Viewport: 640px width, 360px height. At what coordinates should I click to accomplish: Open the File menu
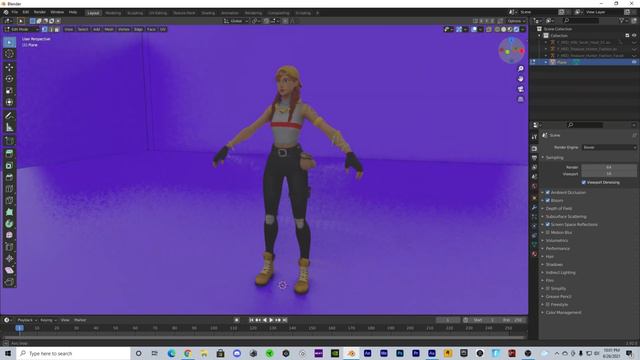click(x=15, y=12)
